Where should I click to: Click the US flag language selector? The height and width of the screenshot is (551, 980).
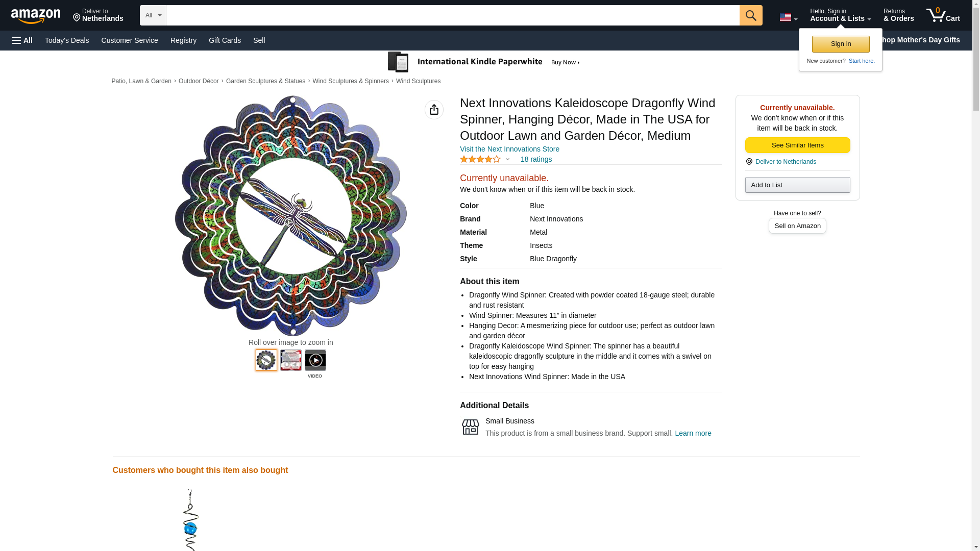(788, 17)
